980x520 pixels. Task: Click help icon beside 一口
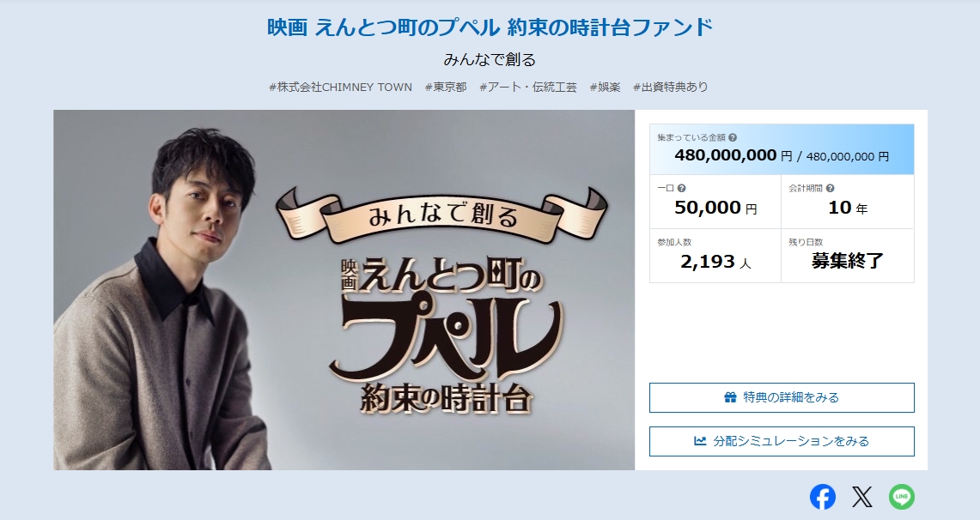tap(682, 188)
